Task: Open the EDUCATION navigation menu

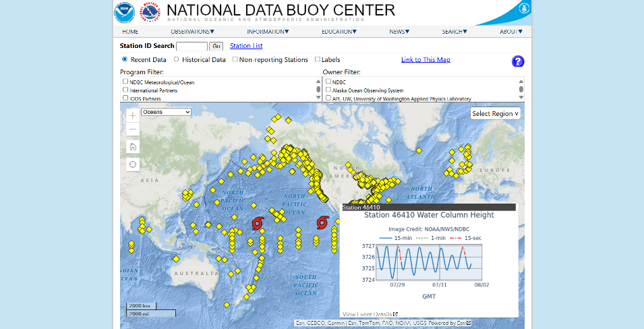Action: pyautogui.click(x=339, y=32)
